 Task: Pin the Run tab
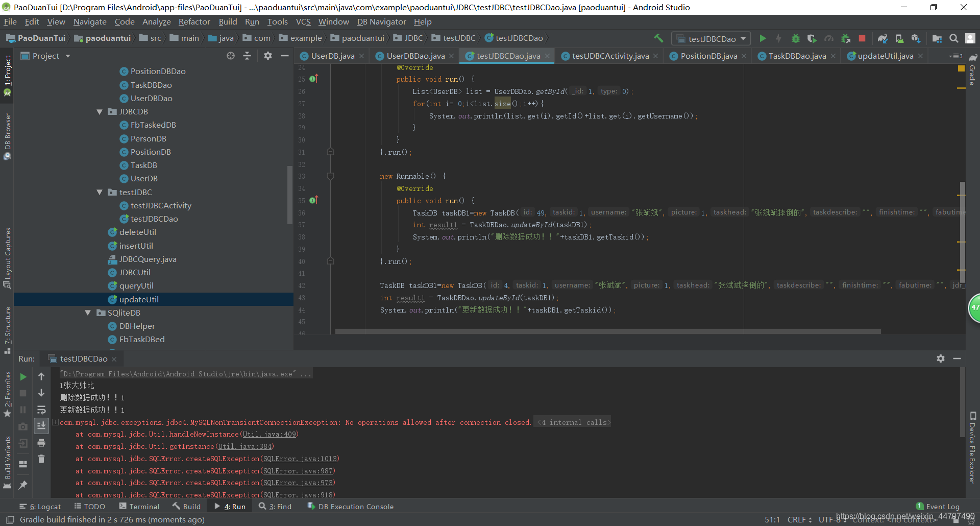click(x=23, y=485)
